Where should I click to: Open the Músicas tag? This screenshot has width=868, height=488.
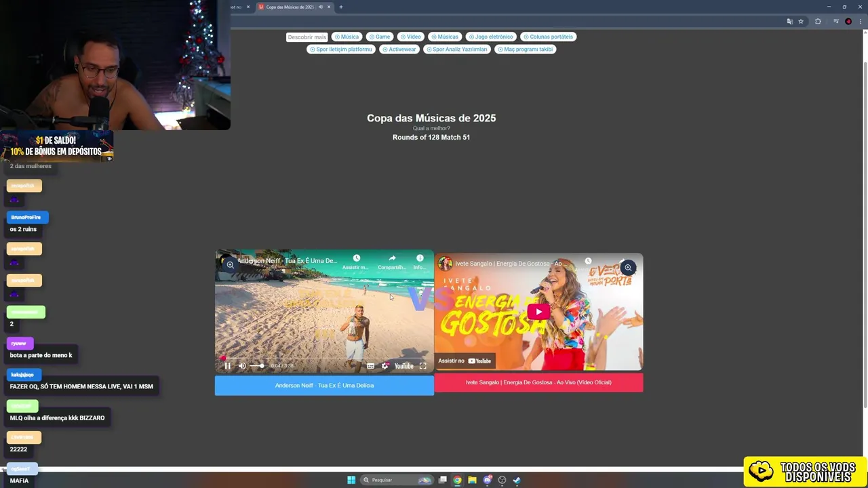click(x=444, y=37)
